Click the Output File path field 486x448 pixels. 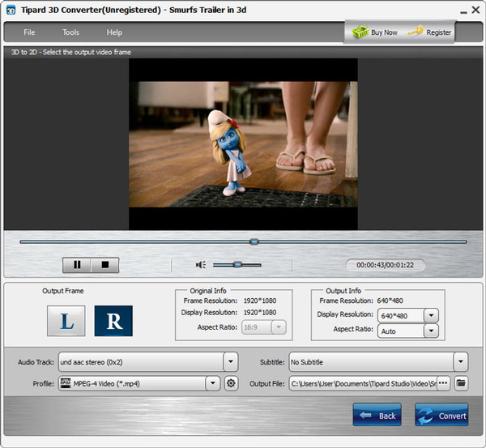363,383
